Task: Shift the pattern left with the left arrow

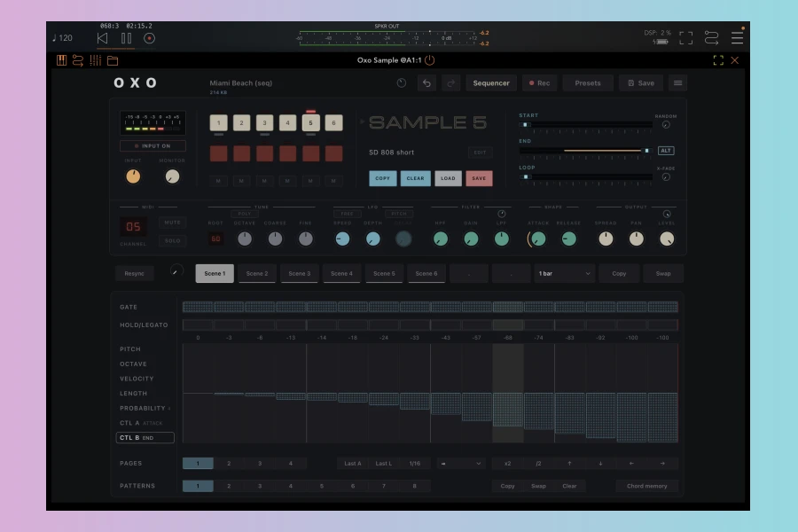Action: (x=631, y=463)
